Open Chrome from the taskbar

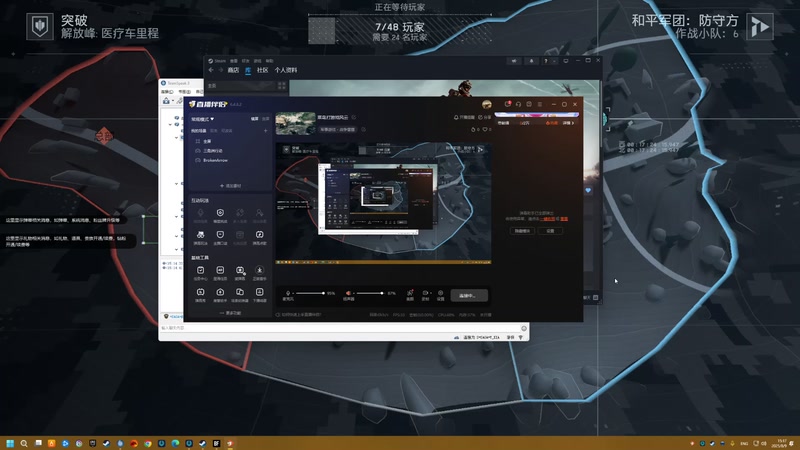(147, 443)
